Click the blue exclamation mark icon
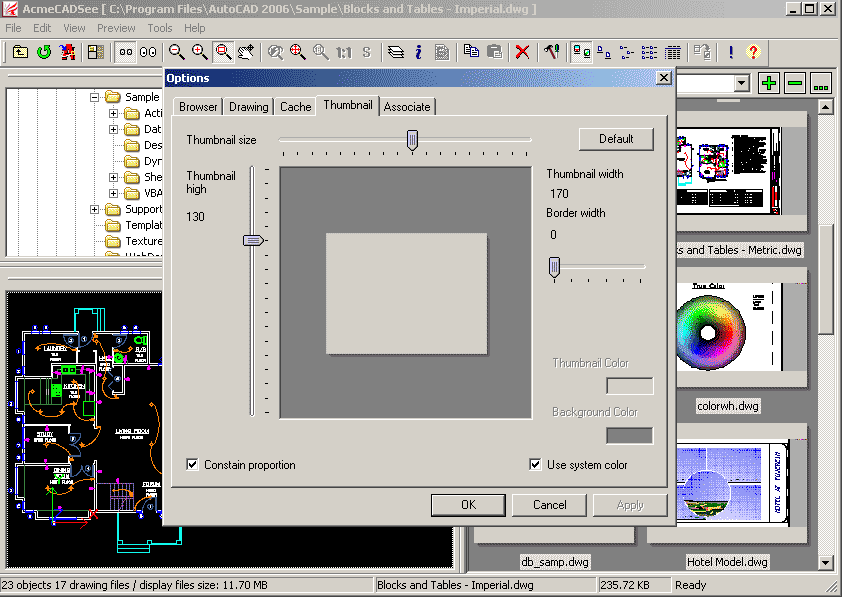This screenshot has height=597, width=842. 730,52
